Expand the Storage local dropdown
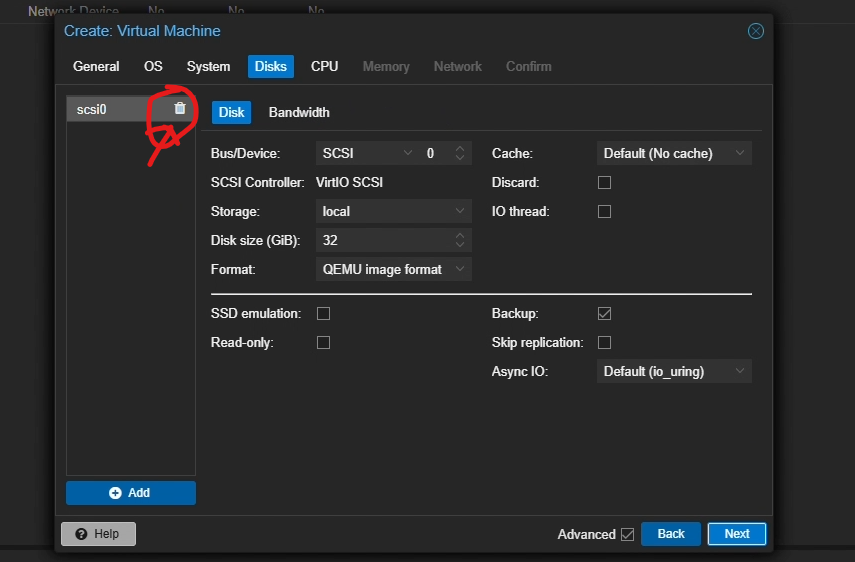Viewport: 855px width, 562px height. pos(394,212)
